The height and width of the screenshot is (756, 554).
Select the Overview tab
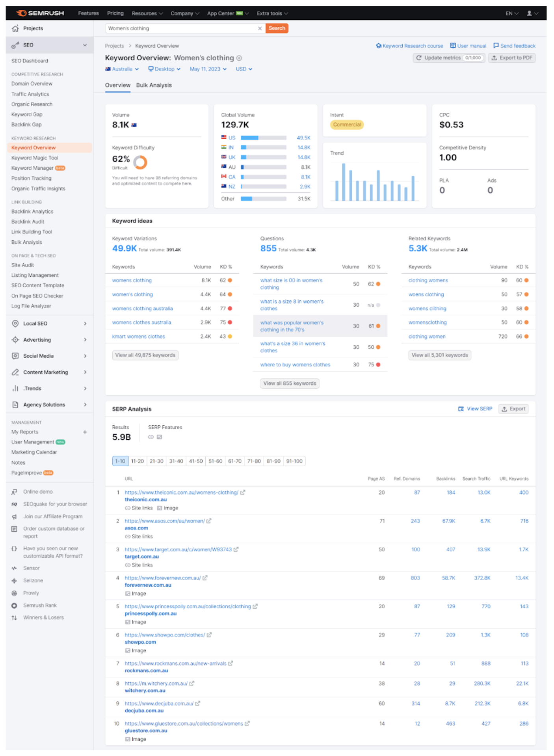tap(117, 85)
